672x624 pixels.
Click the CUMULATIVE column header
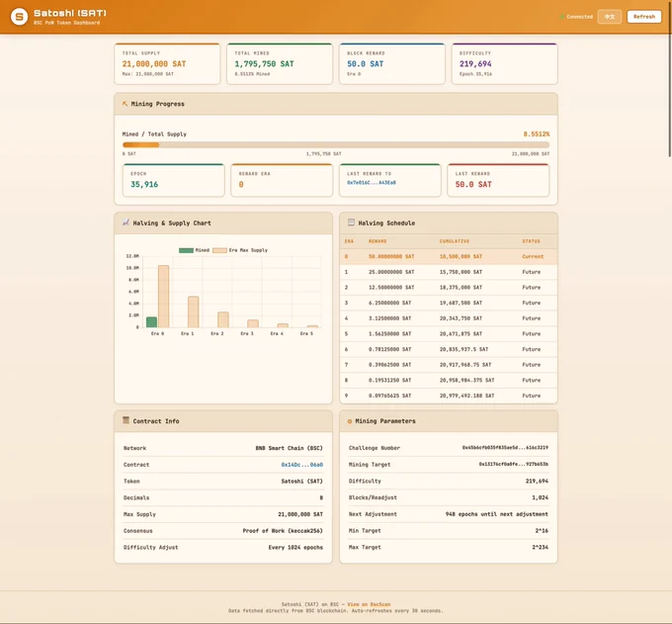(x=455, y=241)
